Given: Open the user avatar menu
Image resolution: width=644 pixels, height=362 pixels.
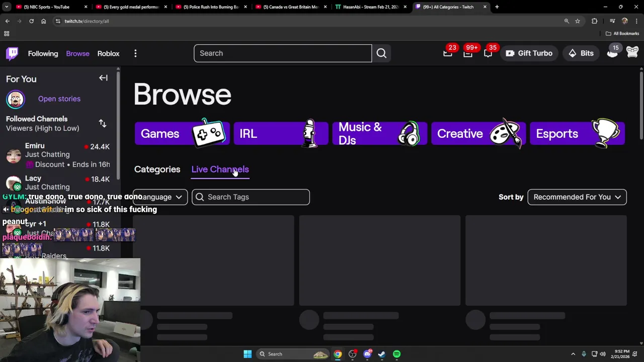Looking at the screenshot, I should pos(632,52).
